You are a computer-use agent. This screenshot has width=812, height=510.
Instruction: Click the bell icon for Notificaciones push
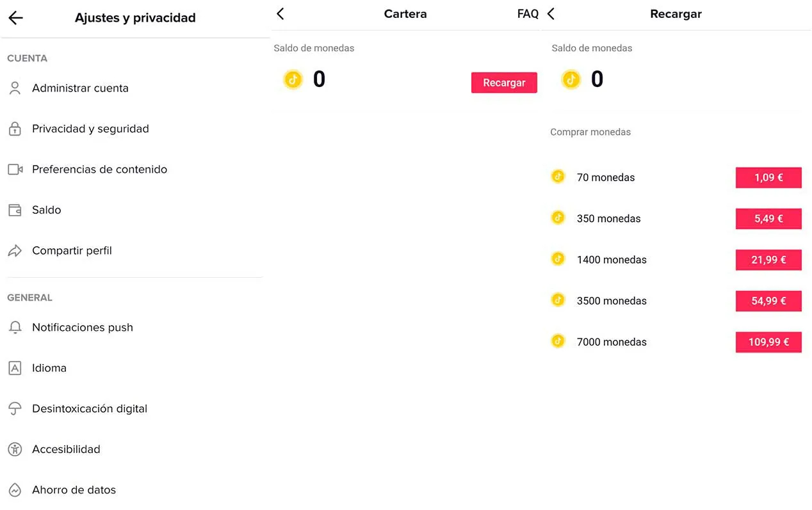tap(15, 328)
